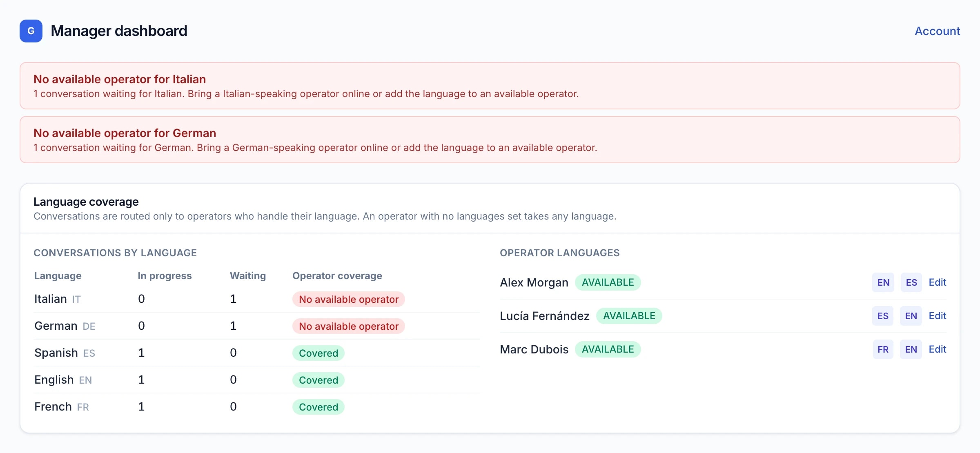
Task: Click the 'Language' column header
Action: pyautogui.click(x=58, y=276)
